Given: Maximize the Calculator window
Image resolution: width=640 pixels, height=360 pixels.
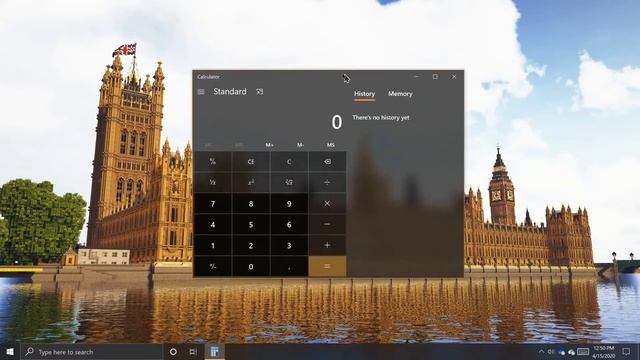Looking at the screenshot, I should coord(435,76).
